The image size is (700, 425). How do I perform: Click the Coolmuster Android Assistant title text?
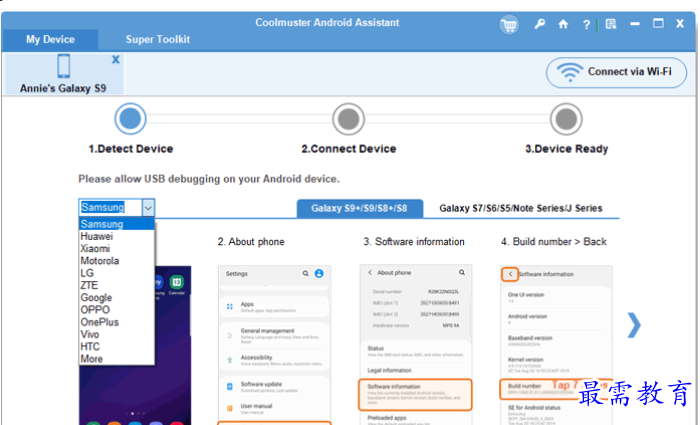327,23
